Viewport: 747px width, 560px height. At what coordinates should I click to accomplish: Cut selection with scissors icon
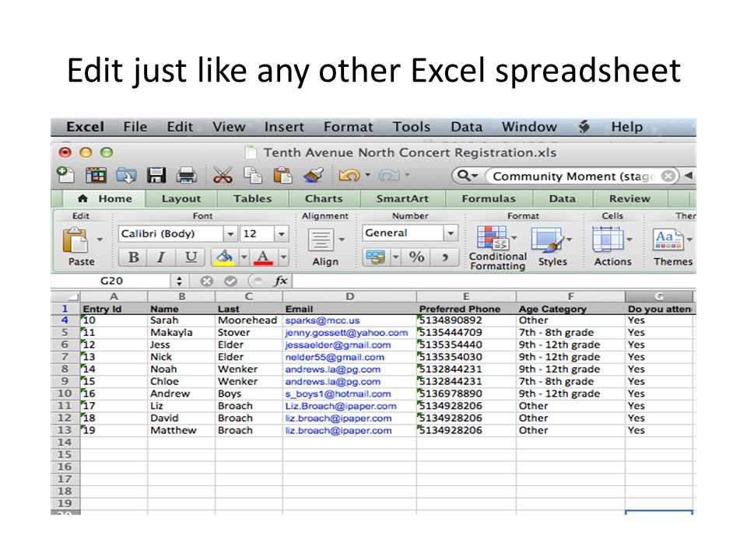pos(223,175)
